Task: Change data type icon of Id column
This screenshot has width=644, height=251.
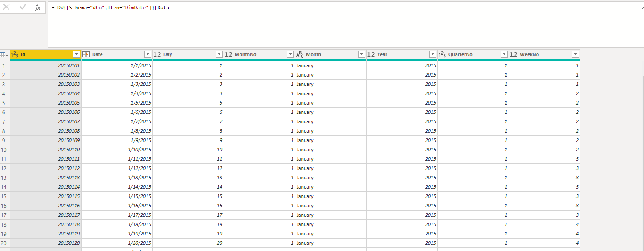Action: [x=15, y=54]
